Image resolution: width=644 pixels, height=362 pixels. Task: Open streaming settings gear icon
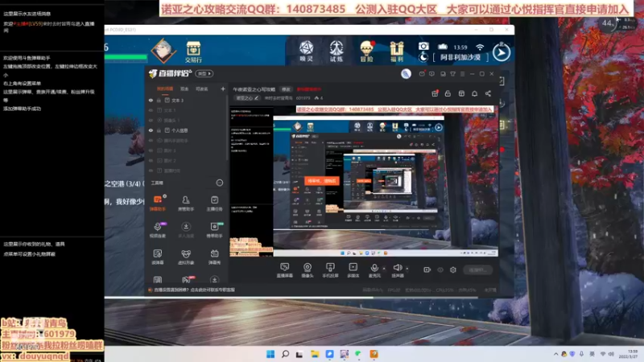coord(453,269)
